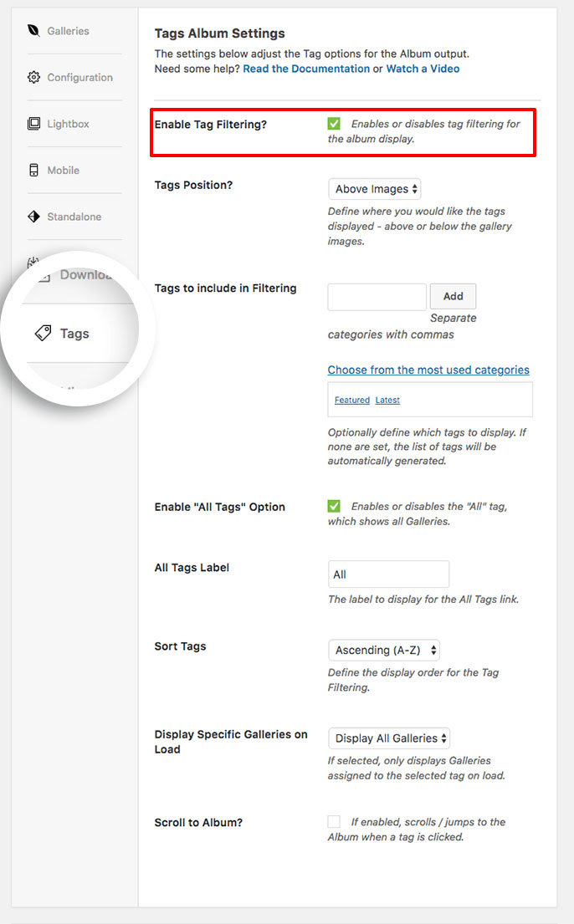Click inside the All Tags Label field
Image resolution: width=574 pixels, height=924 pixels.
click(387, 574)
